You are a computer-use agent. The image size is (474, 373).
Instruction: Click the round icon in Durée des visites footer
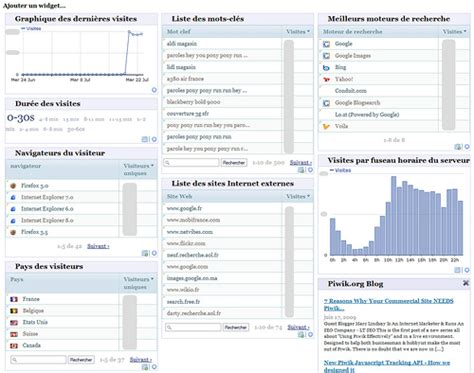pos(154,139)
